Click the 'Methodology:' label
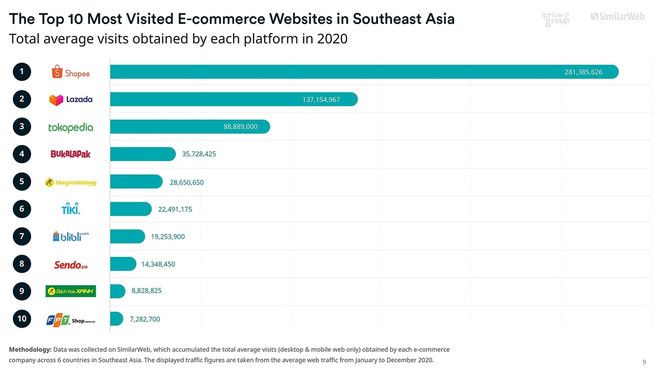 (x=30, y=350)
